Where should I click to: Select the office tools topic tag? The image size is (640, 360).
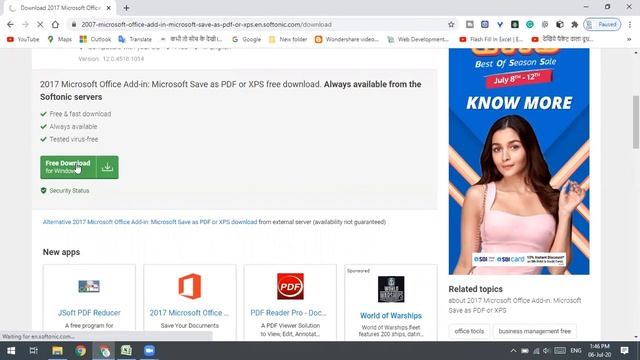[469, 331]
